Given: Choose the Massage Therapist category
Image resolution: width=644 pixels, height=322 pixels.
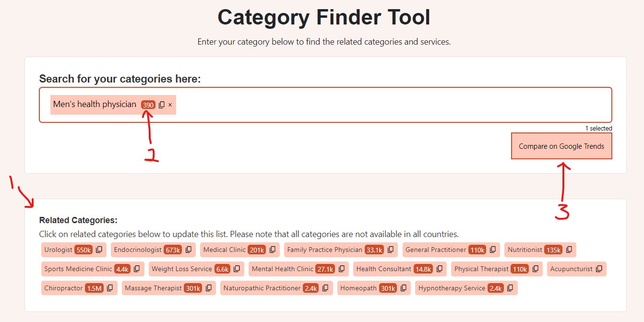Looking at the screenshot, I should (153, 288).
